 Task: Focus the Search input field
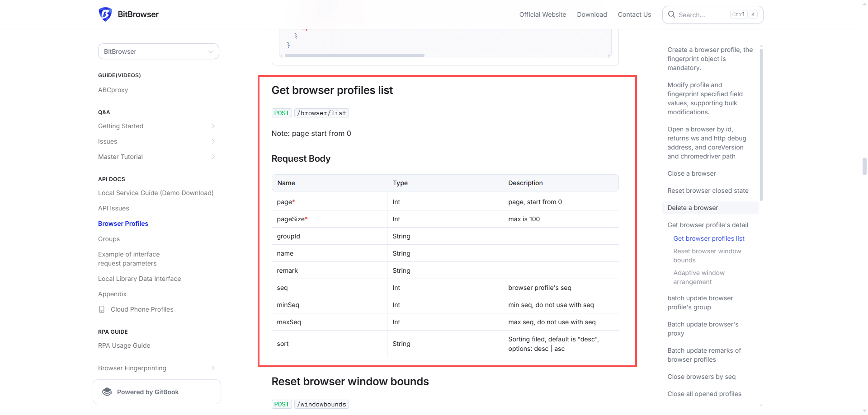click(703, 15)
